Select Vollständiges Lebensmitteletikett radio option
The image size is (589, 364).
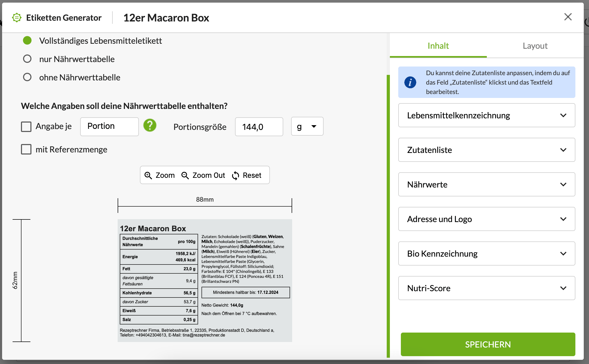[27, 41]
